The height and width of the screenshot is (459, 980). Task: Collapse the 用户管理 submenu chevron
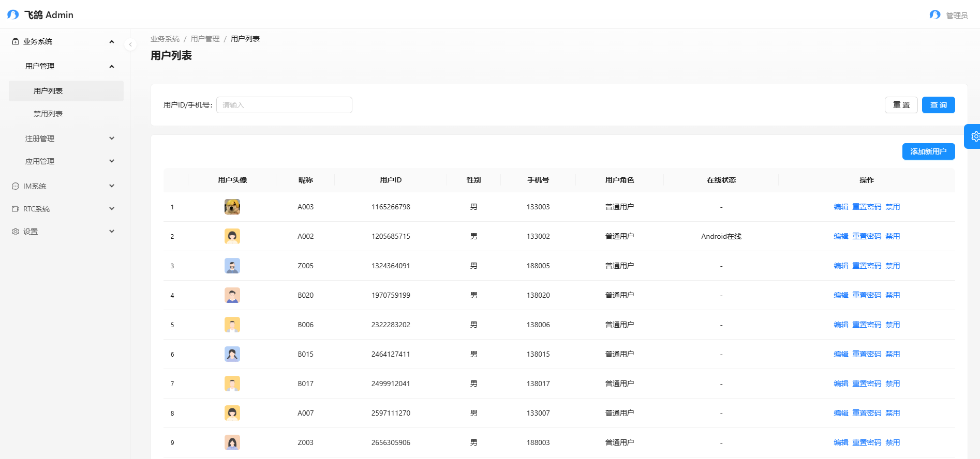112,66
